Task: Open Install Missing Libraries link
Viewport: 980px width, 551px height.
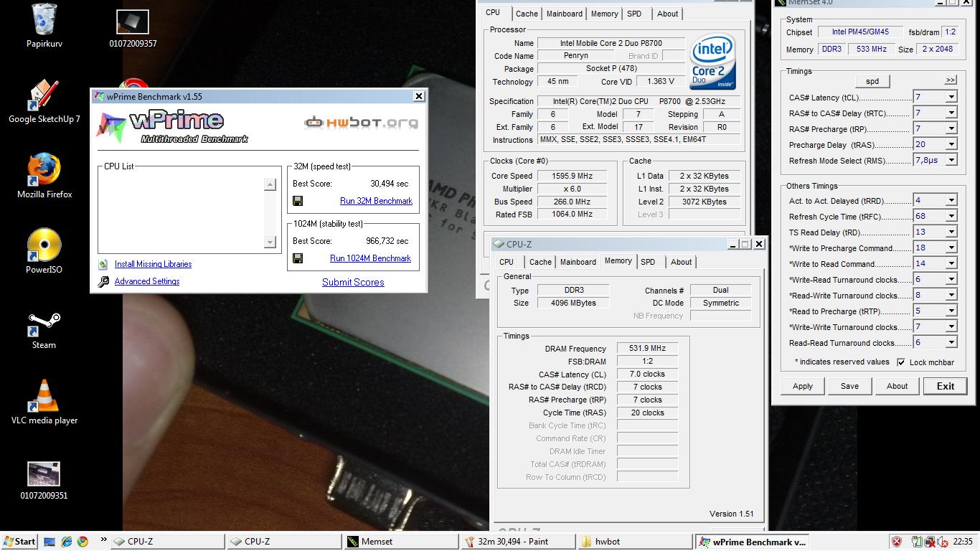Action: [153, 264]
